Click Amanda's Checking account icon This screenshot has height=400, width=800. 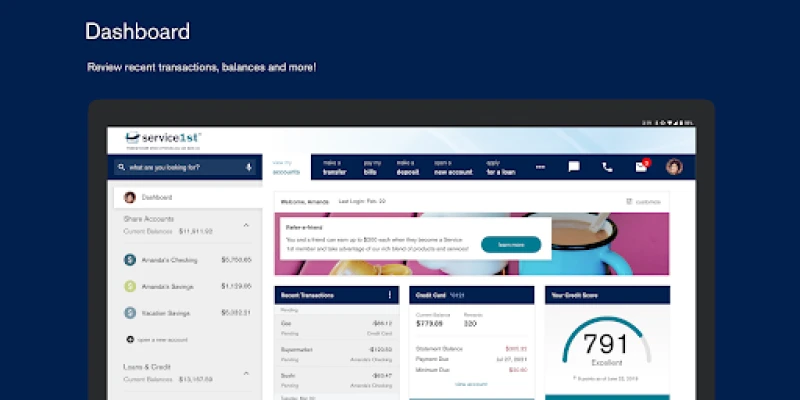[x=130, y=260]
